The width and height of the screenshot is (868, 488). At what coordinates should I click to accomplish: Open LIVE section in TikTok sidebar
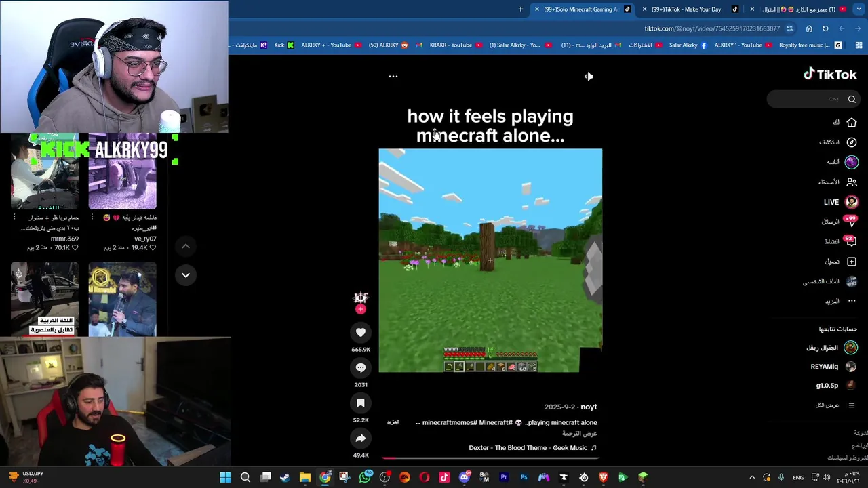840,202
